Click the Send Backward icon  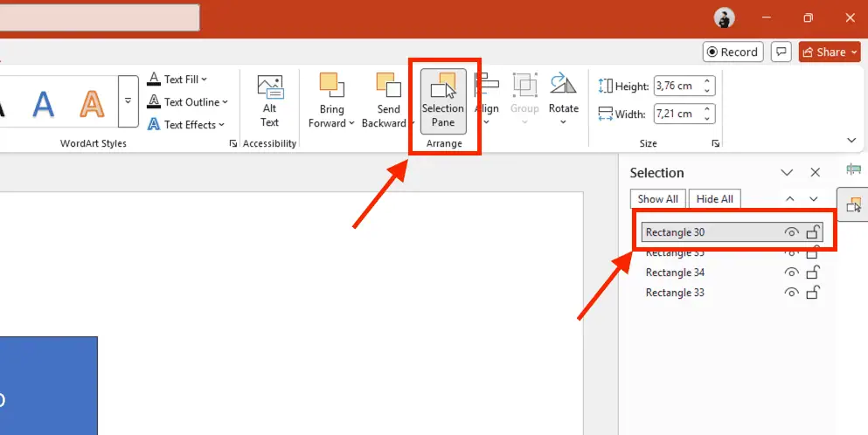point(388,100)
